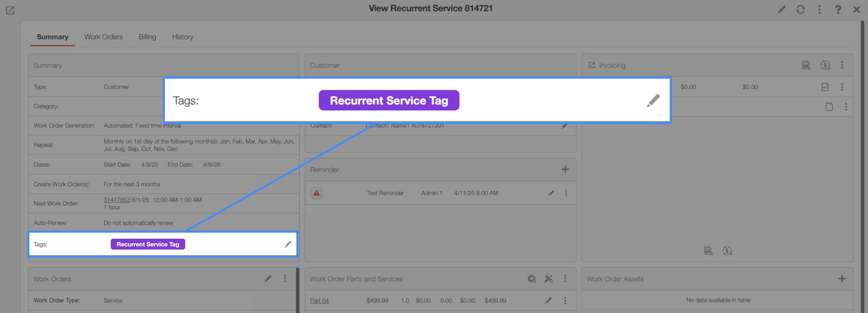Screen dimensions: 868x313
Task: Open next work order link 31417853
Action: (x=117, y=200)
